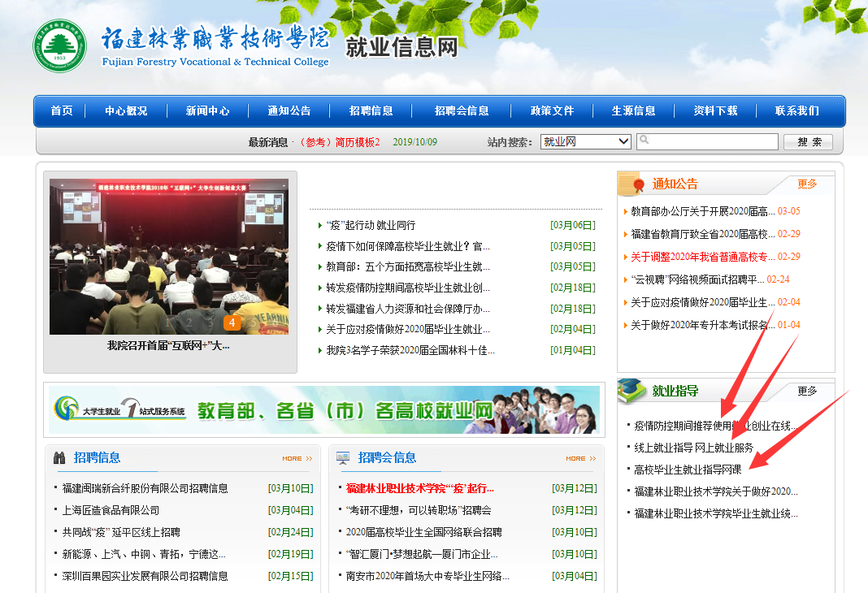This screenshot has width=868, height=593.
Task: Open the 就业网 site search dropdown
Action: click(586, 141)
